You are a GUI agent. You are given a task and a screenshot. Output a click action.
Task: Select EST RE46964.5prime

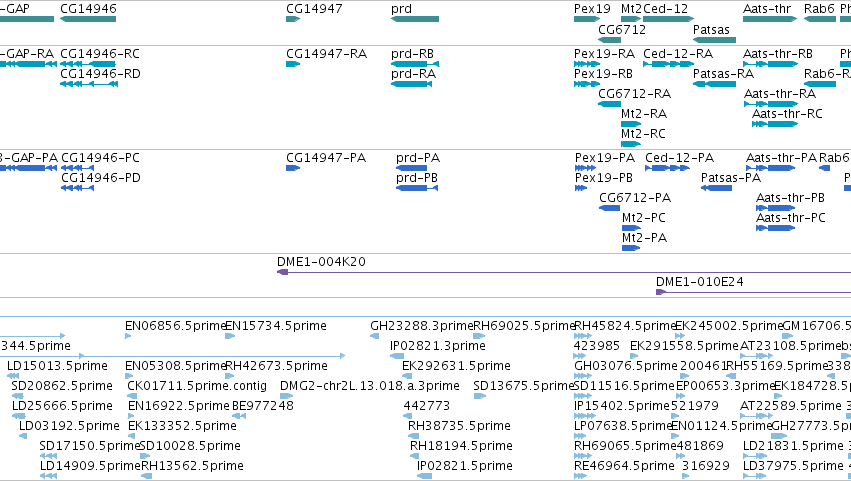tap(624, 466)
